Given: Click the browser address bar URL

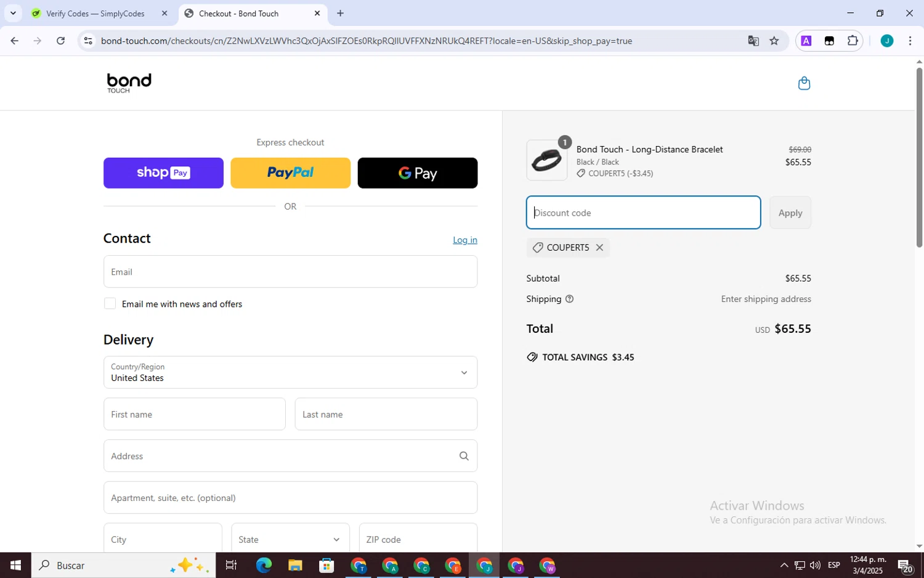Looking at the screenshot, I should click(x=367, y=41).
